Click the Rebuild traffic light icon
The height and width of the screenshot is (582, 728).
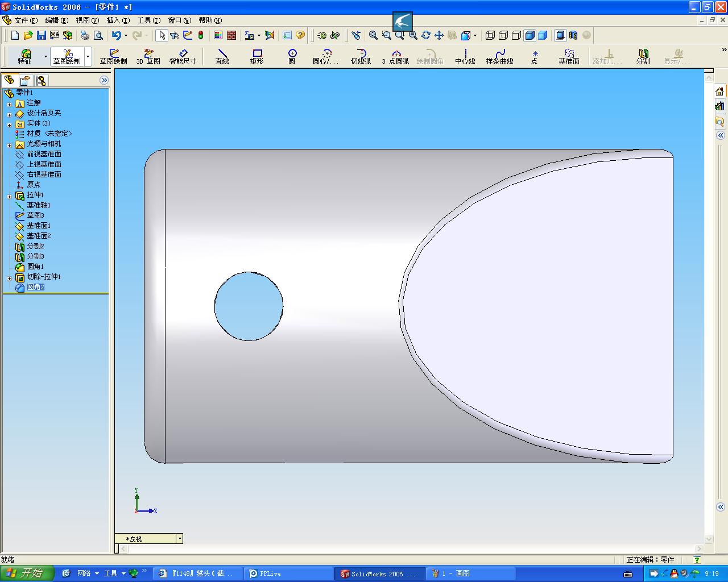(x=201, y=35)
